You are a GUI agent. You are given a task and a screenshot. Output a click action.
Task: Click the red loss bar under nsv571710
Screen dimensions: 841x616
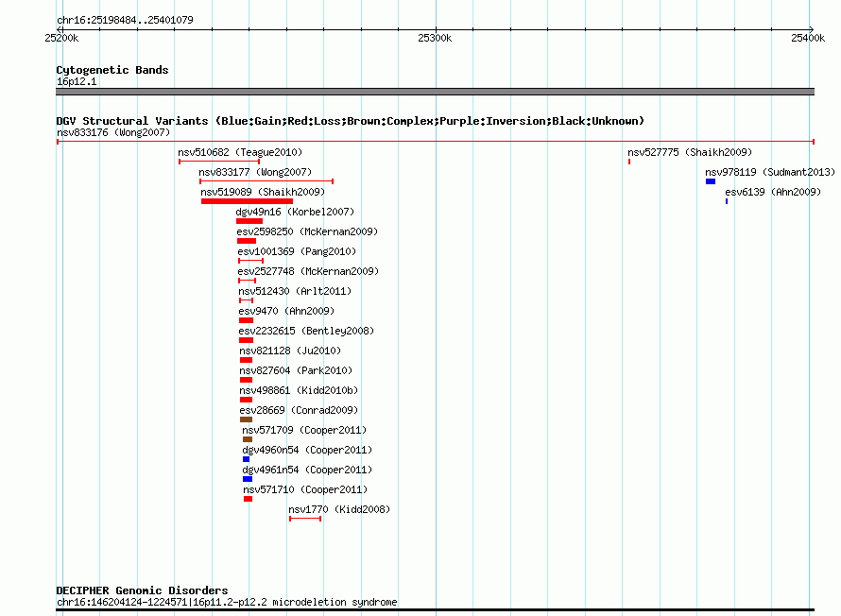[248, 499]
